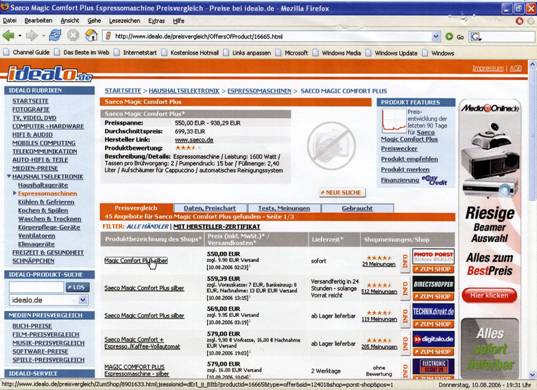Click the Directshopper shop logo
Image resolution: width=537 pixels, height=390 pixels.
(x=434, y=284)
